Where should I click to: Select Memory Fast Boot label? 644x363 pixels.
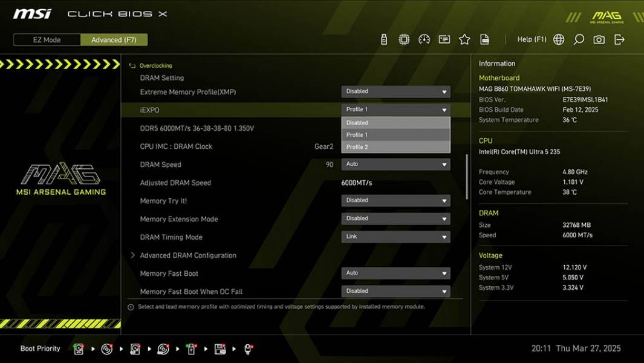(169, 273)
